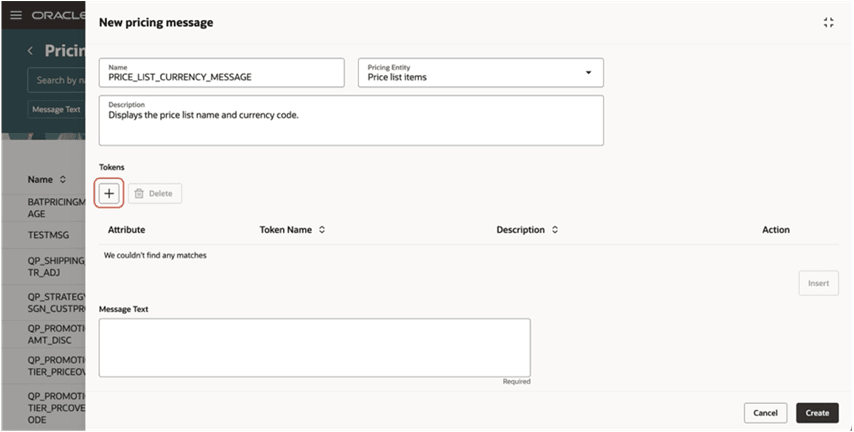Click the New pricing message title

(x=156, y=22)
